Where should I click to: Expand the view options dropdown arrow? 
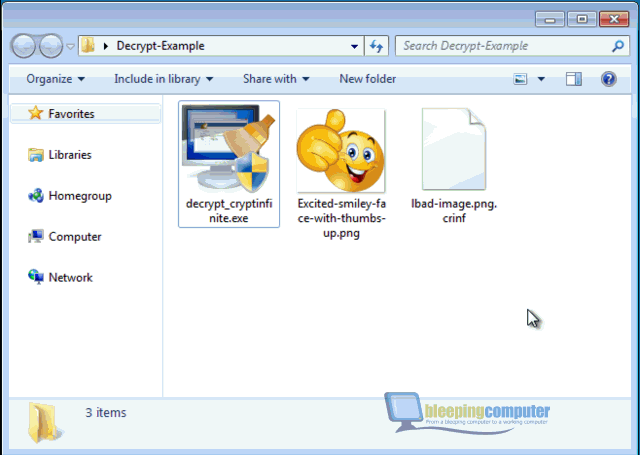point(541,79)
